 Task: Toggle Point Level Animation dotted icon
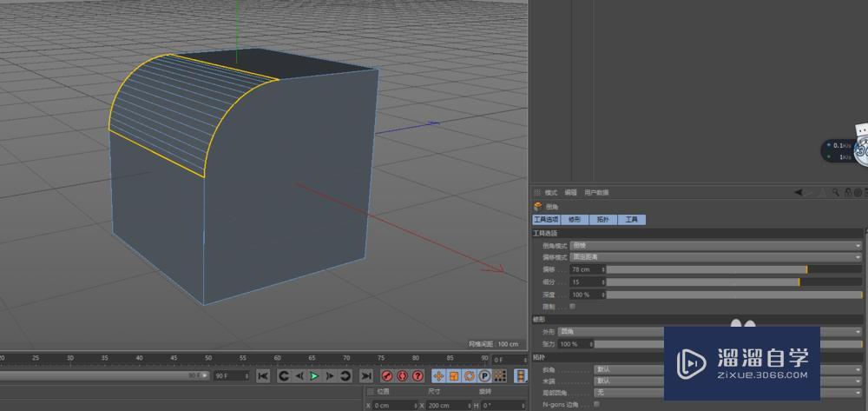[x=500, y=376]
